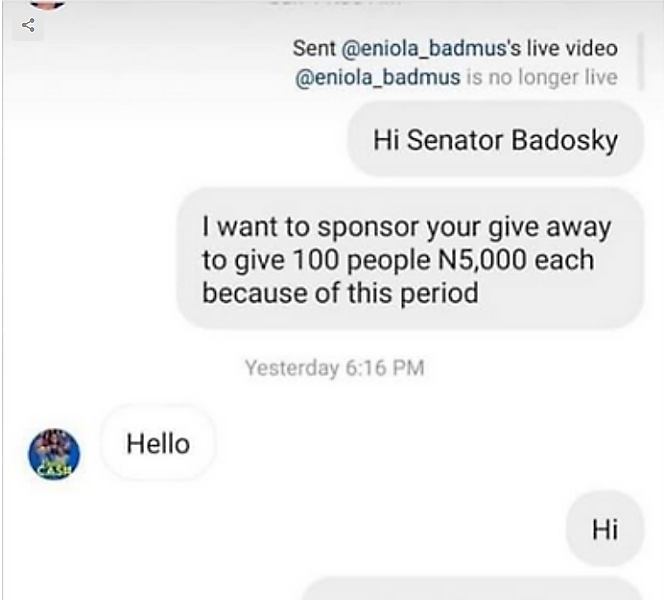Click the vertical bar beside the shared live video

[x=641, y=62]
